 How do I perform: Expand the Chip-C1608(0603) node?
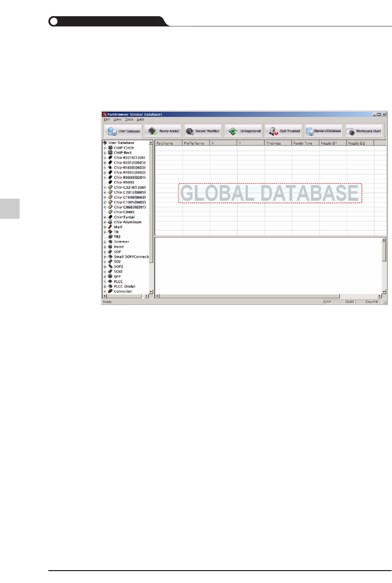[105, 197]
